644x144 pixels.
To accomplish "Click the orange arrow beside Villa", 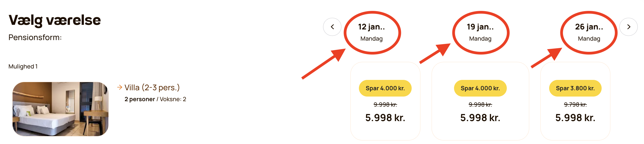I will [x=119, y=87].
